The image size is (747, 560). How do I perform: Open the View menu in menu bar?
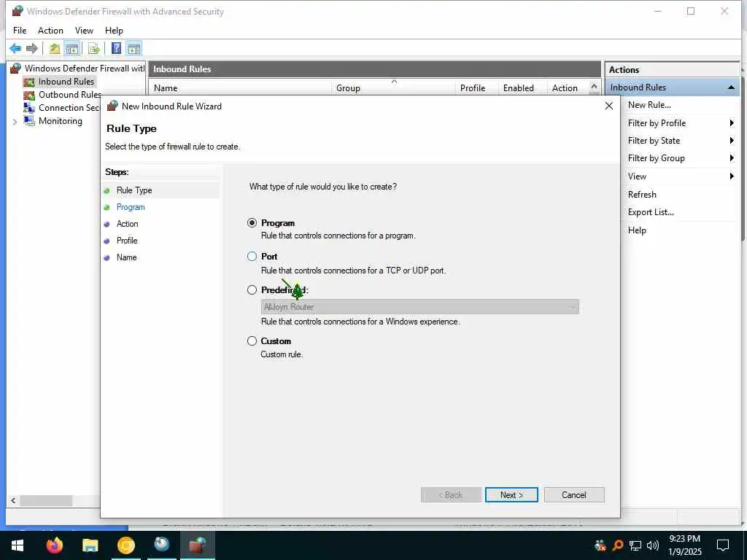pyautogui.click(x=84, y=31)
